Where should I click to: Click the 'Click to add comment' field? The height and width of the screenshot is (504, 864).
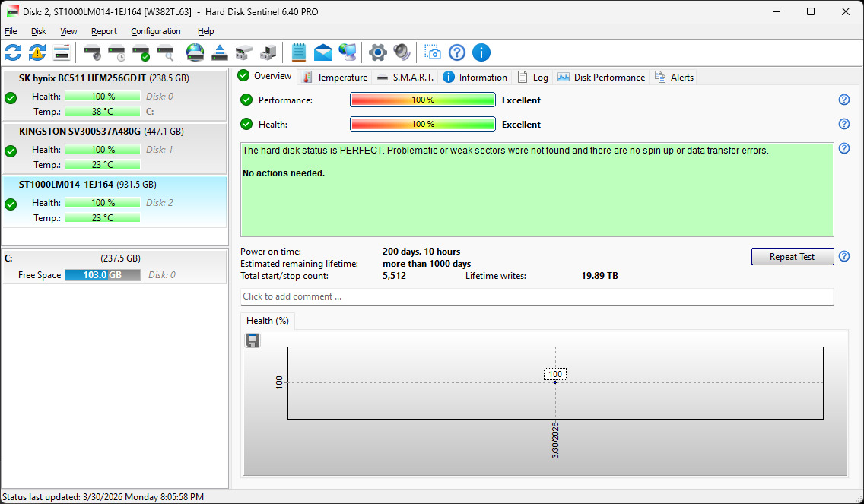[x=537, y=296]
